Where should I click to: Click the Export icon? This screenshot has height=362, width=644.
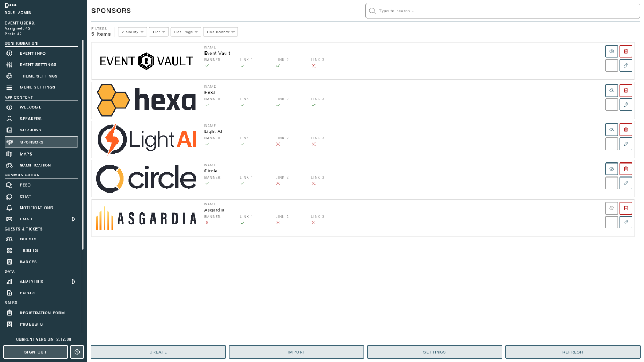pyautogui.click(x=9, y=293)
